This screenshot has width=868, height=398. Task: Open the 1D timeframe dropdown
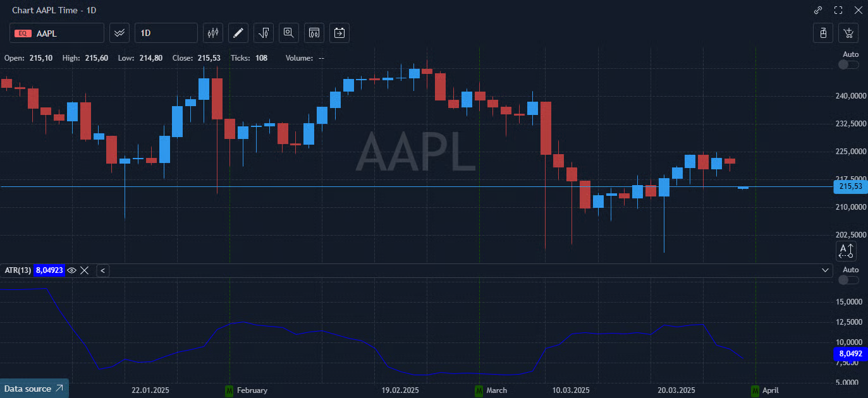(x=166, y=33)
